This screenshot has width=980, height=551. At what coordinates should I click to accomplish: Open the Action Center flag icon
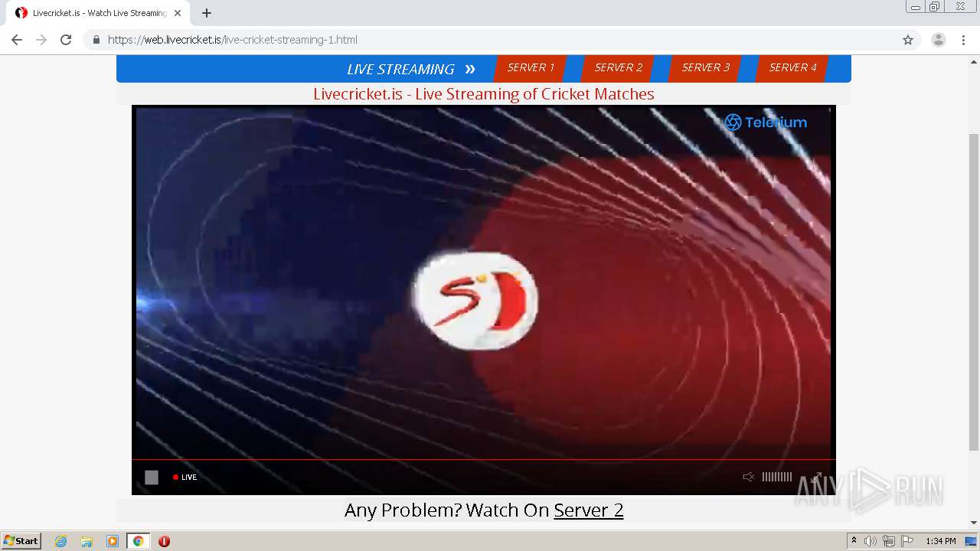pos(907,541)
